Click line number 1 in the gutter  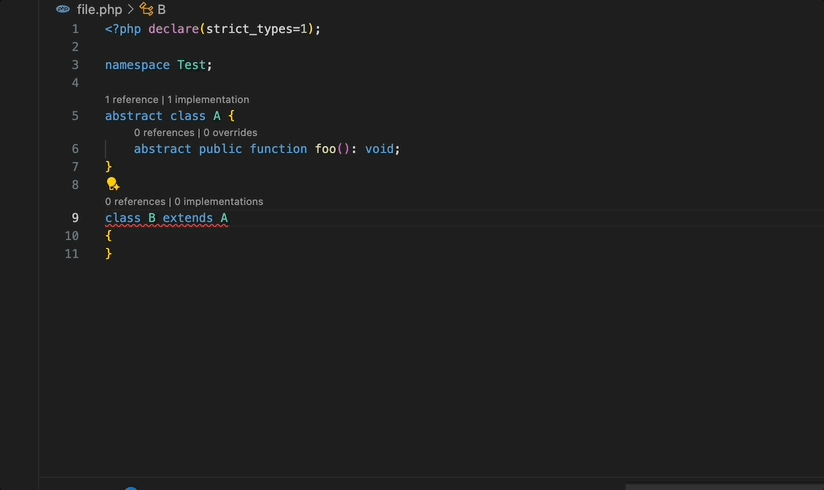(75, 29)
